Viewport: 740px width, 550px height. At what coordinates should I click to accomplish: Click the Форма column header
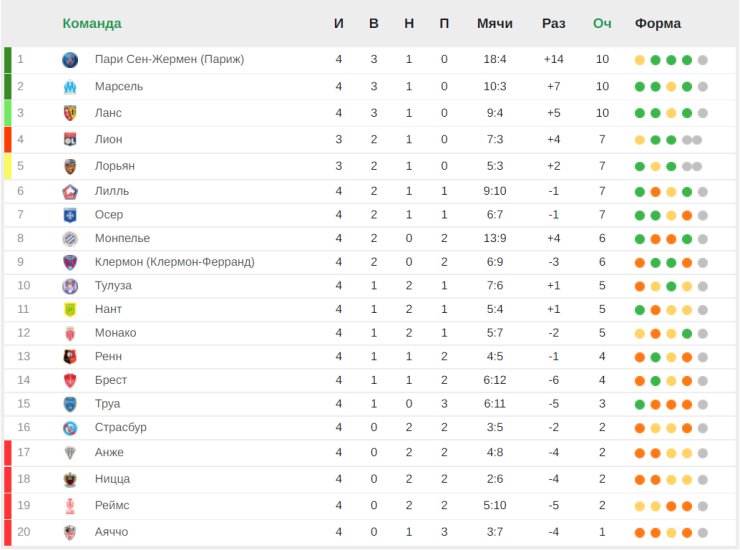658,23
